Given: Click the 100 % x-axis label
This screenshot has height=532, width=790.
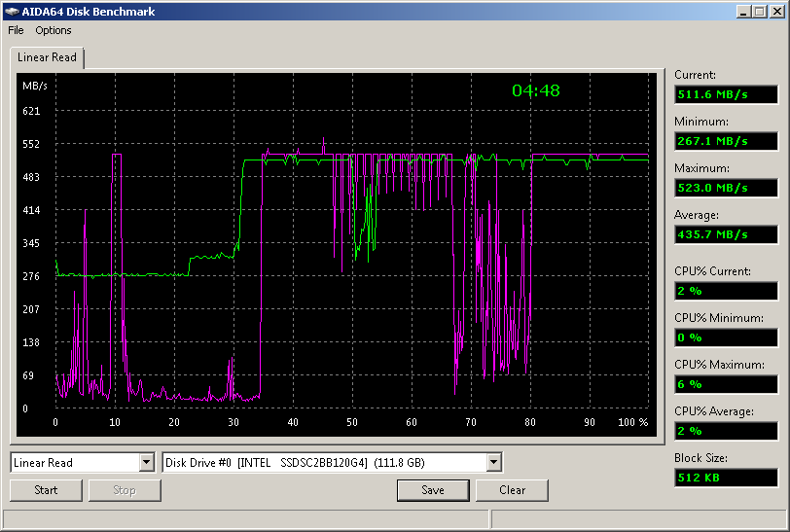Looking at the screenshot, I should coord(632,422).
